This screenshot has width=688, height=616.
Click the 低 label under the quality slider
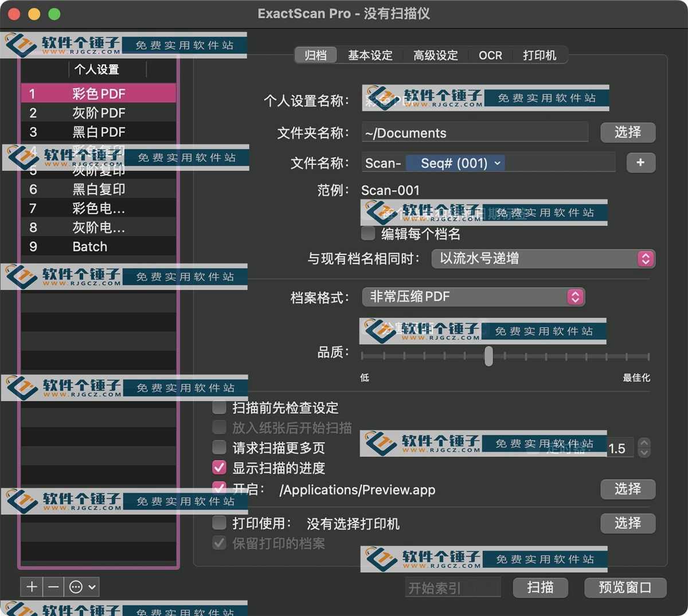tap(365, 378)
